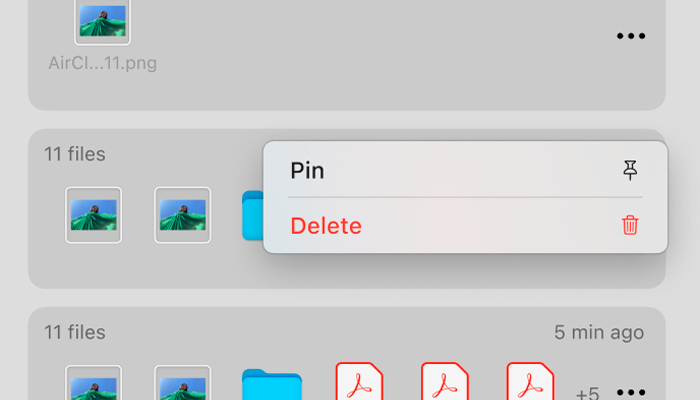Open the blue folder in 5 min ago group
Image resolution: width=700 pixels, height=400 pixels.
click(x=272, y=384)
